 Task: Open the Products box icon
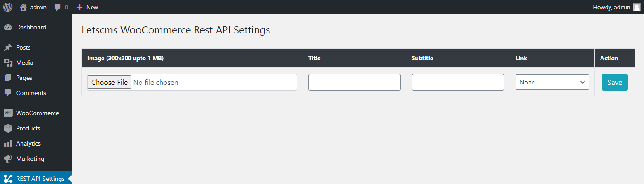8,128
